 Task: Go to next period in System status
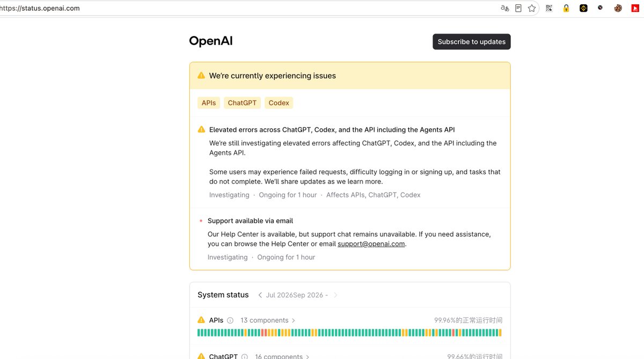pyautogui.click(x=335, y=295)
